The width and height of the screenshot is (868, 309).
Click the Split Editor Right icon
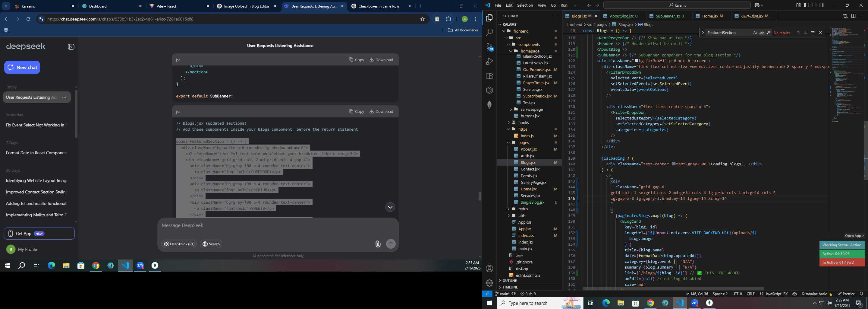(853, 16)
